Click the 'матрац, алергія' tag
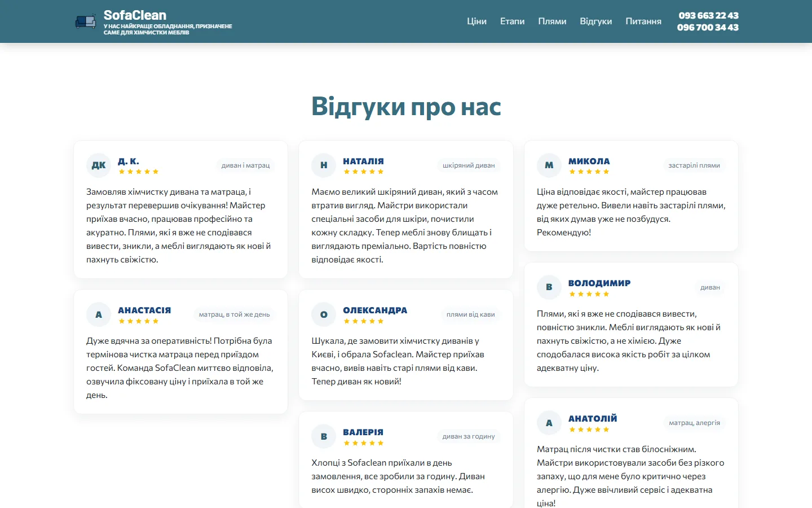This screenshot has height=508, width=812. click(x=694, y=423)
